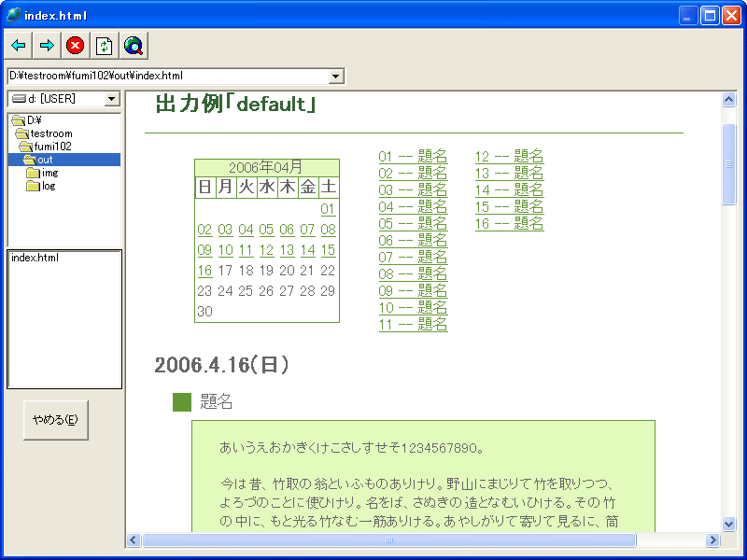Screen dimensions: 747x560
Task: Select the fumi102 folder
Action: pyautogui.click(x=46, y=147)
